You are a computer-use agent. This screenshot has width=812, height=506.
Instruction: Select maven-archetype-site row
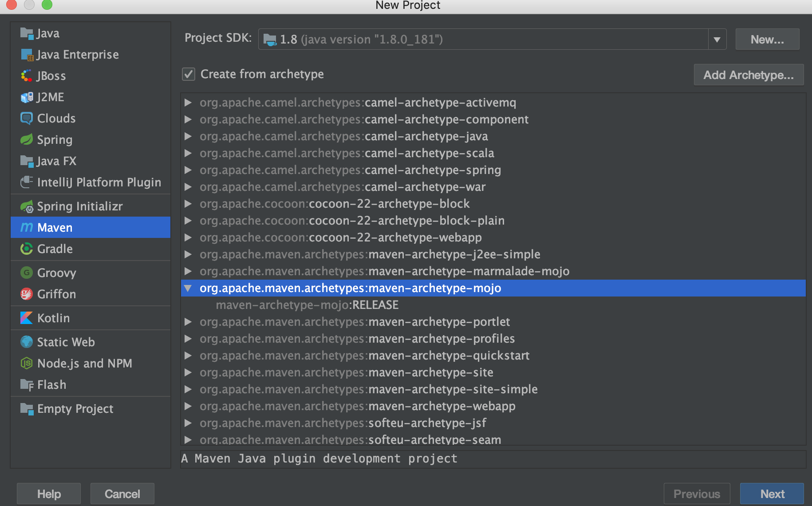(x=493, y=372)
